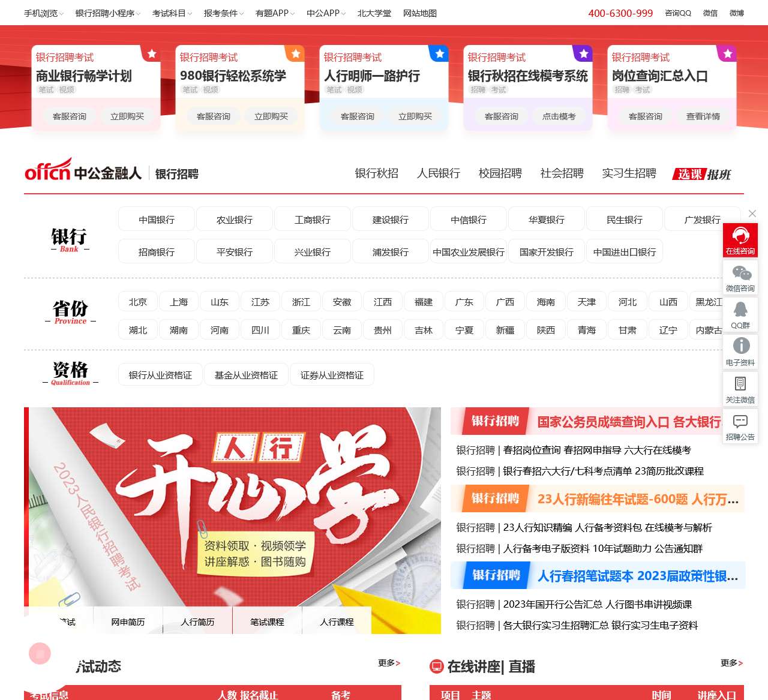Switch to 网申简历 banner tab

(x=128, y=622)
